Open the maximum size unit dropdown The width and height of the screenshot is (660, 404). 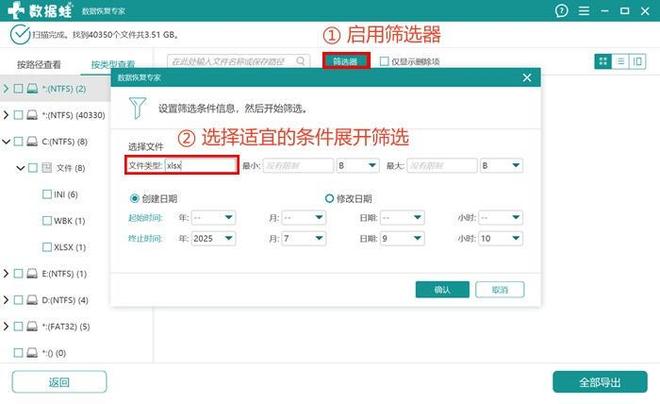click(501, 165)
